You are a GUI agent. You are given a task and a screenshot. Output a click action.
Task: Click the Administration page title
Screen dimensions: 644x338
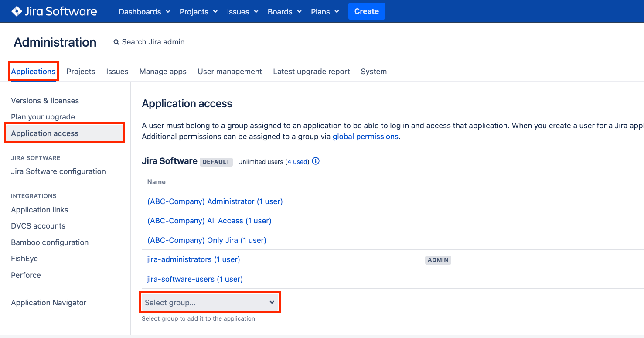pos(55,42)
